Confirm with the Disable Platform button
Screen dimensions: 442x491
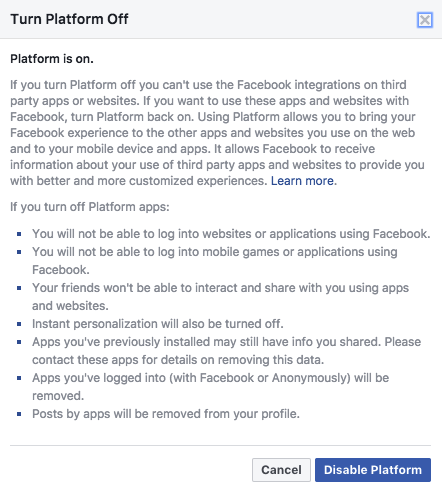pos(373,470)
